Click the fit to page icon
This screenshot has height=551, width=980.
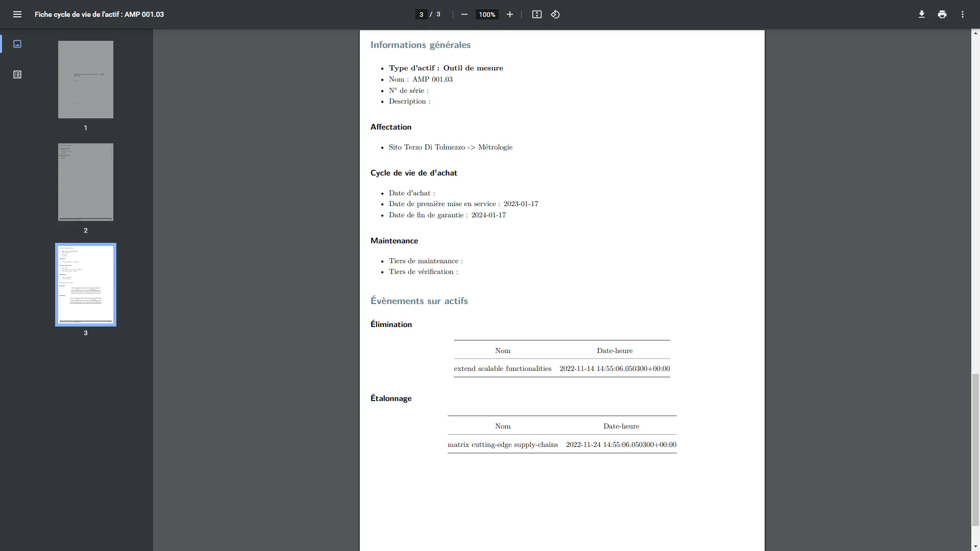tap(536, 14)
